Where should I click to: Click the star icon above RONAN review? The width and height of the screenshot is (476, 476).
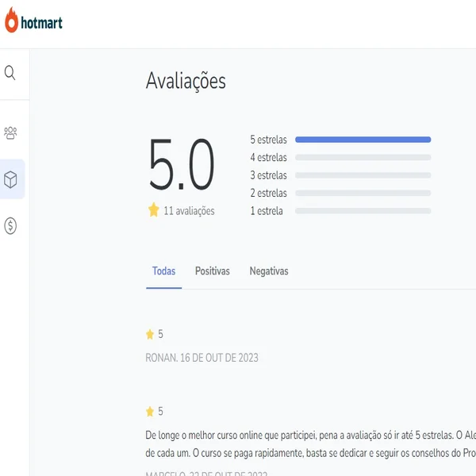pos(150,334)
